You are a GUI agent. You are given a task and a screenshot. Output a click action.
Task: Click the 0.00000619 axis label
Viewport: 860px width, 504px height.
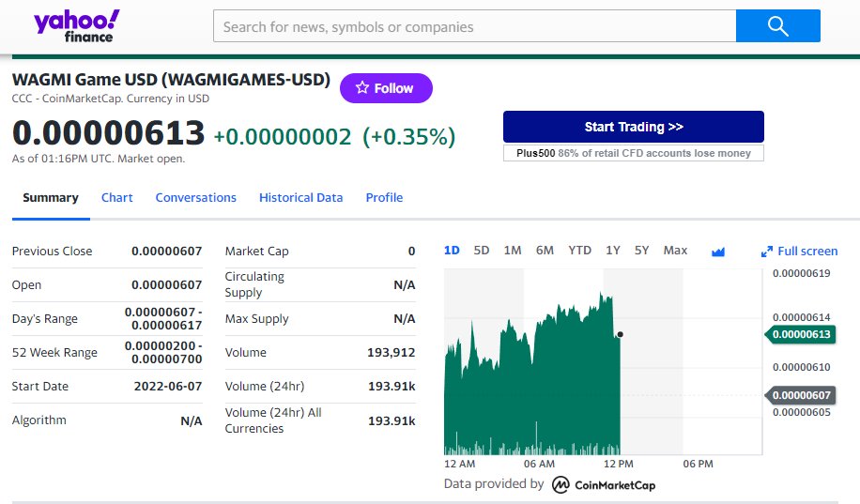[x=801, y=273]
